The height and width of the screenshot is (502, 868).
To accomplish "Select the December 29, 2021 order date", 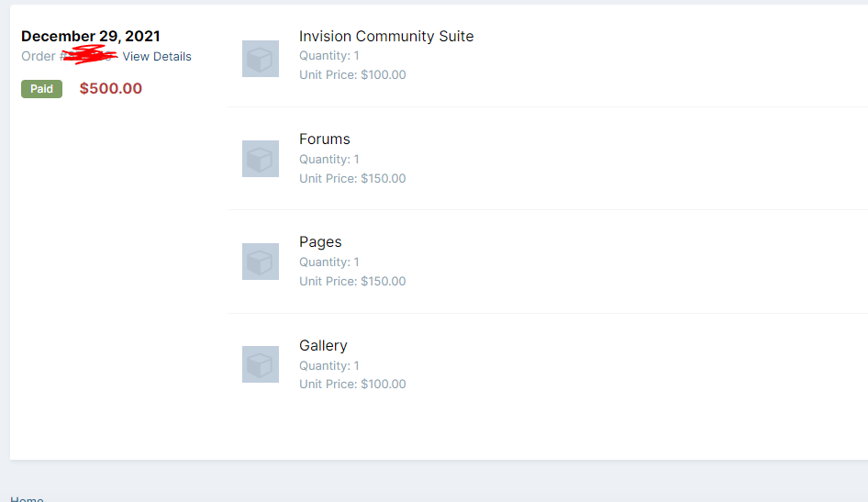I will coord(91,37).
